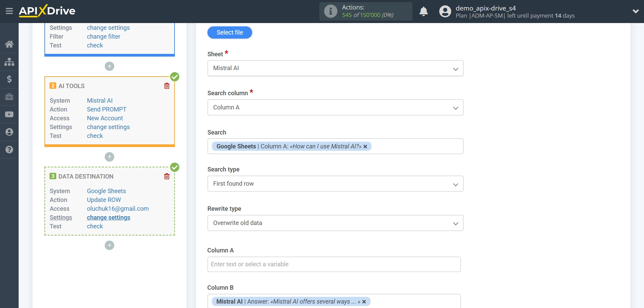Viewport: 644px width, 308px height.
Task: Select the user profile icon in sidebar
Action: click(9, 132)
